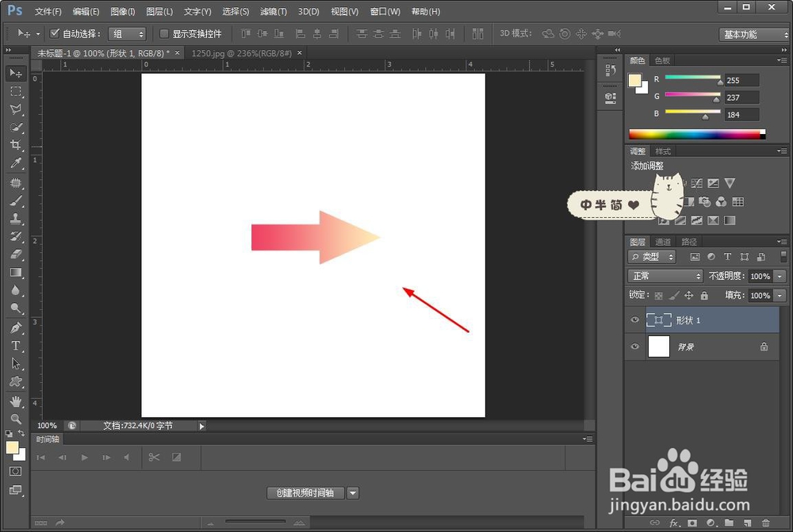Select the Clone Stamp tool
793x532 pixels.
(x=16, y=219)
